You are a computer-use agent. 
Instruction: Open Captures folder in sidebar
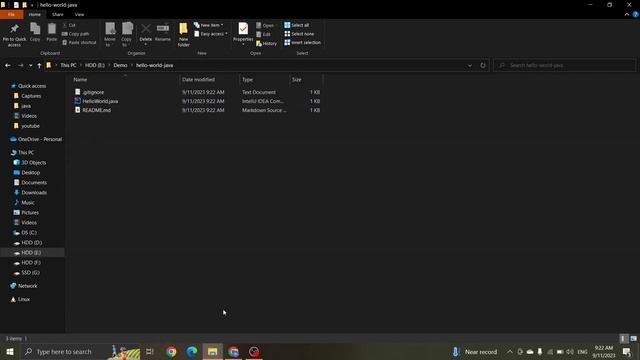click(x=31, y=96)
